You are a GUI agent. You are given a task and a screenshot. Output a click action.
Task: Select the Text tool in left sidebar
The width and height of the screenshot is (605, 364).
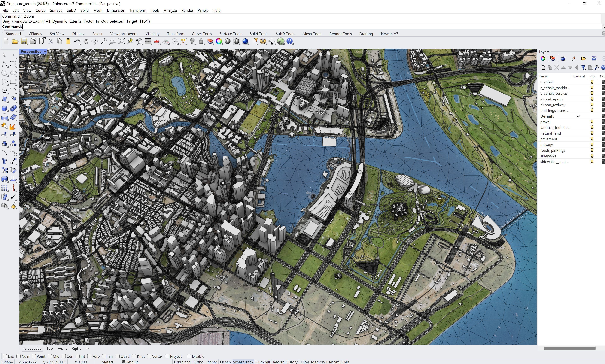[x=4, y=161]
